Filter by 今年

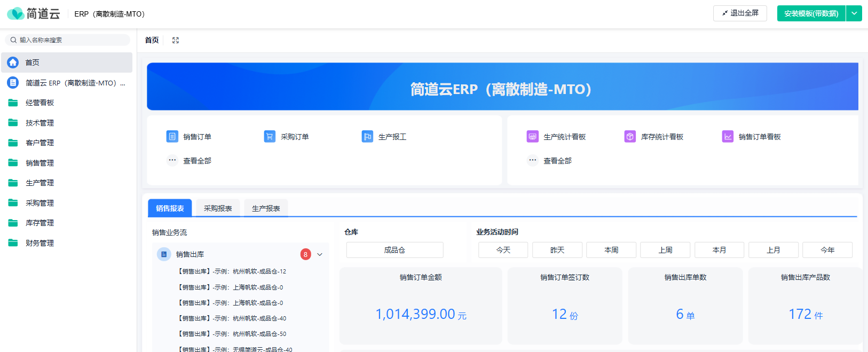pyautogui.click(x=827, y=250)
